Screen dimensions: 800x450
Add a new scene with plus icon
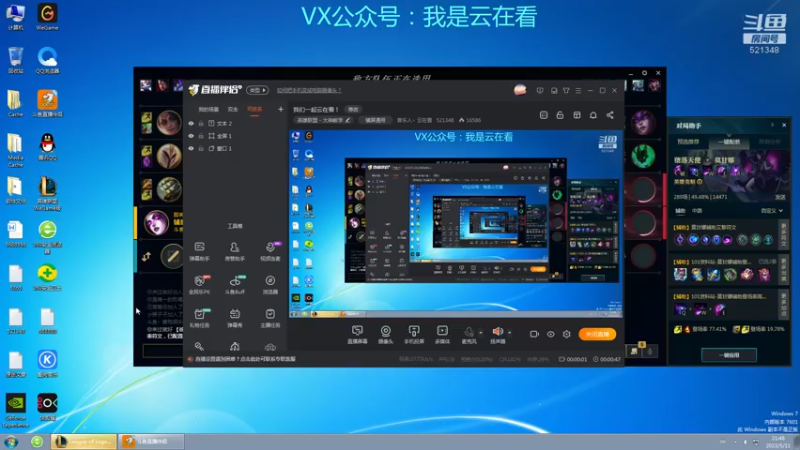[280, 109]
